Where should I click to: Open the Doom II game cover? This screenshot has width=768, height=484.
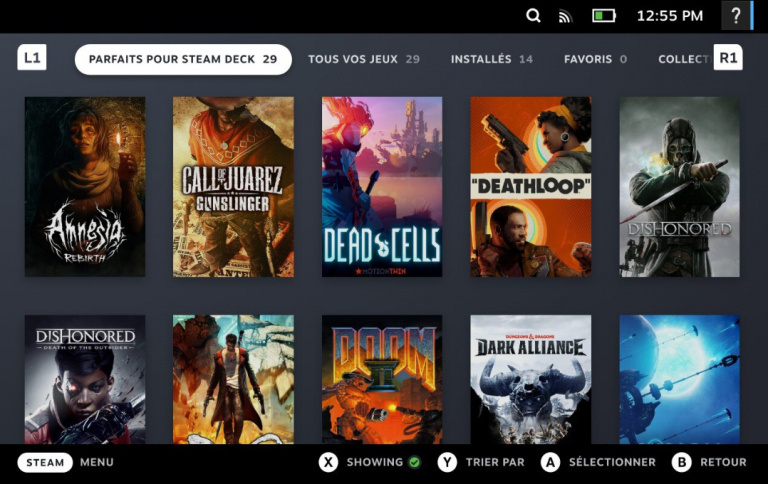click(382, 379)
